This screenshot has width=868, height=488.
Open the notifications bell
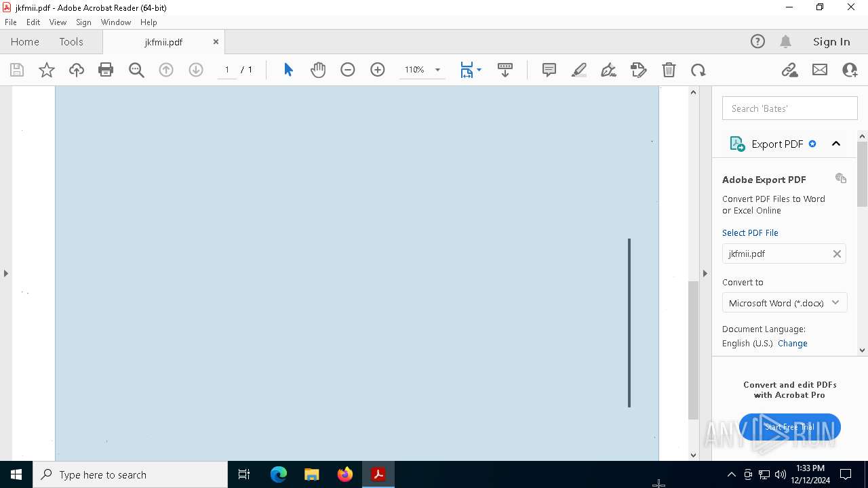[x=786, y=41]
